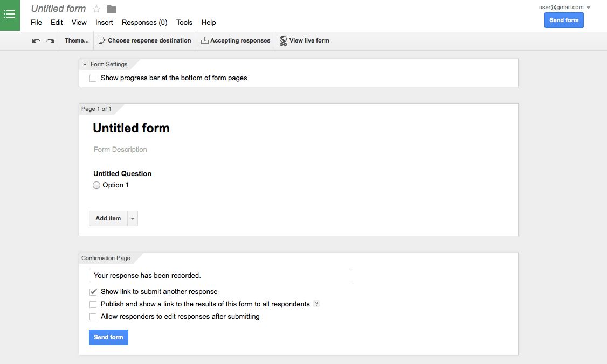Viewport: 607px width, 364px height.
Task: Open the user@gmail.com account dropdown
Action: (564, 8)
